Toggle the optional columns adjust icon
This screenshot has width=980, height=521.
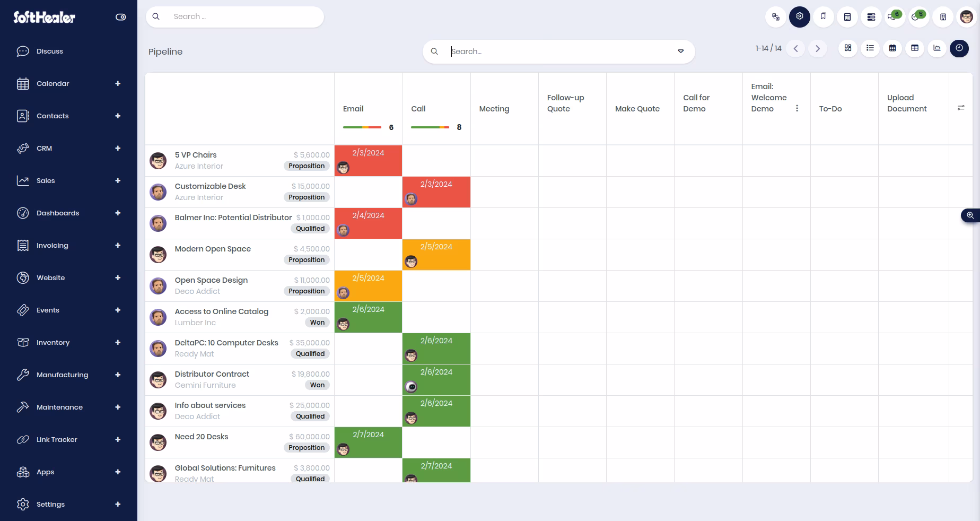(961, 108)
